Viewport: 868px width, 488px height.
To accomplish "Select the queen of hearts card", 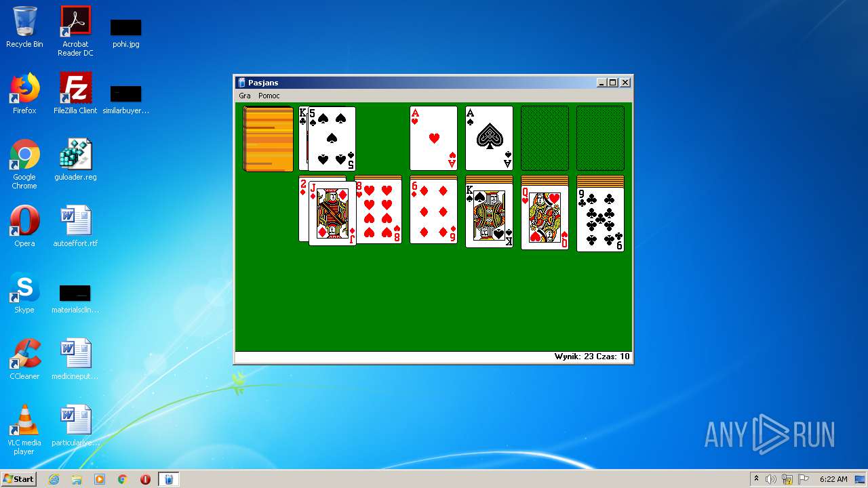I will (x=545, y=218).
